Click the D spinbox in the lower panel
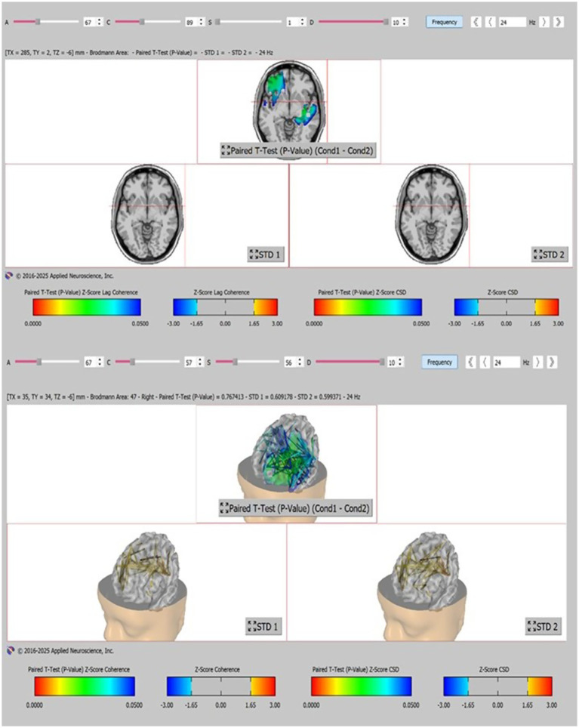This screenshot has width=579, height=728. (396, 362)
